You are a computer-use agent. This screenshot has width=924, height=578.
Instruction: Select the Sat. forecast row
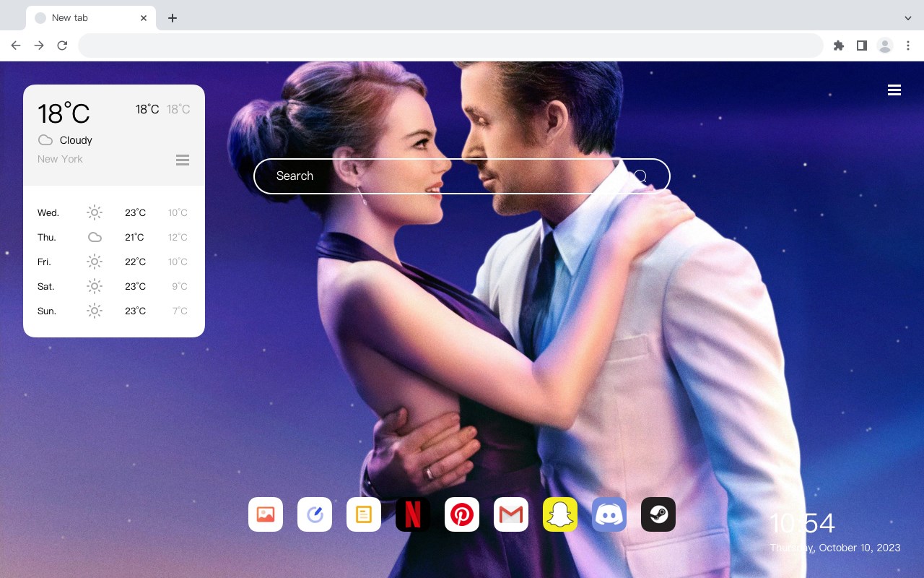tap(113, 286)
